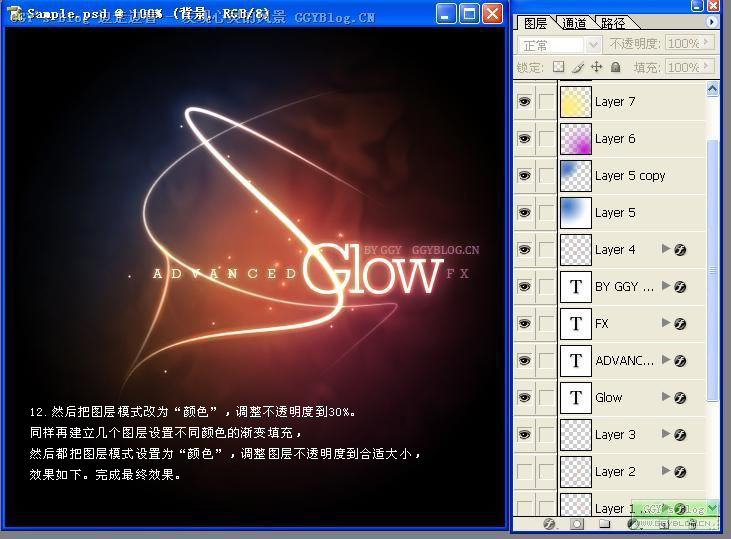Select the Layer 5 blue thumbnail

pyautogui.click(x=576, y=213)
